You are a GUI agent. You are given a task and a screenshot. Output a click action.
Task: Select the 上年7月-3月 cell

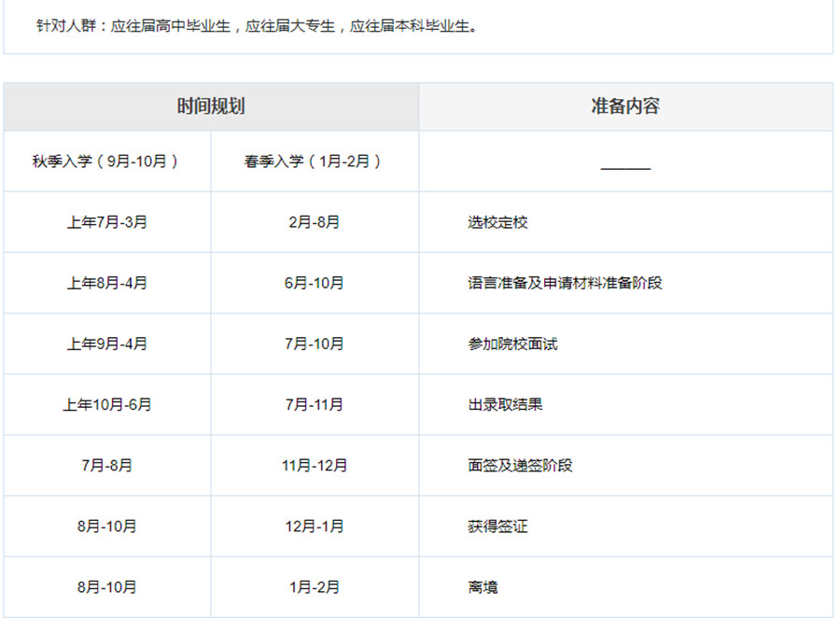point(106,222)
